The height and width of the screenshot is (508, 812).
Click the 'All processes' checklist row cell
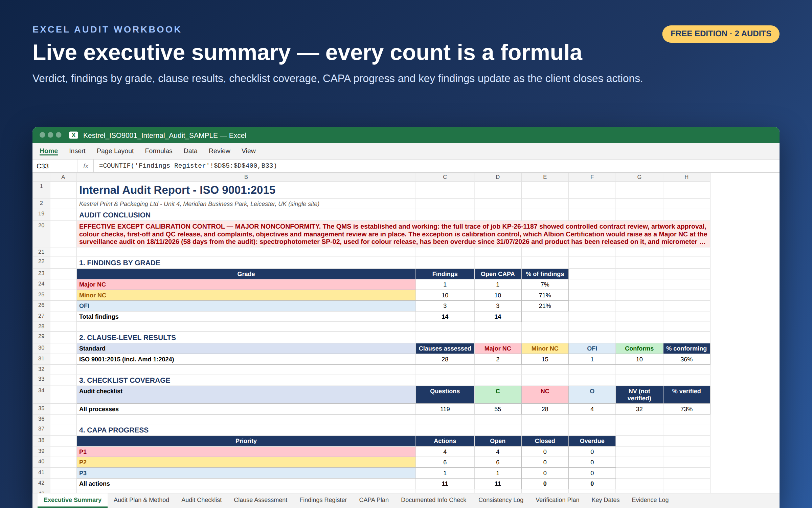[246, 409]
